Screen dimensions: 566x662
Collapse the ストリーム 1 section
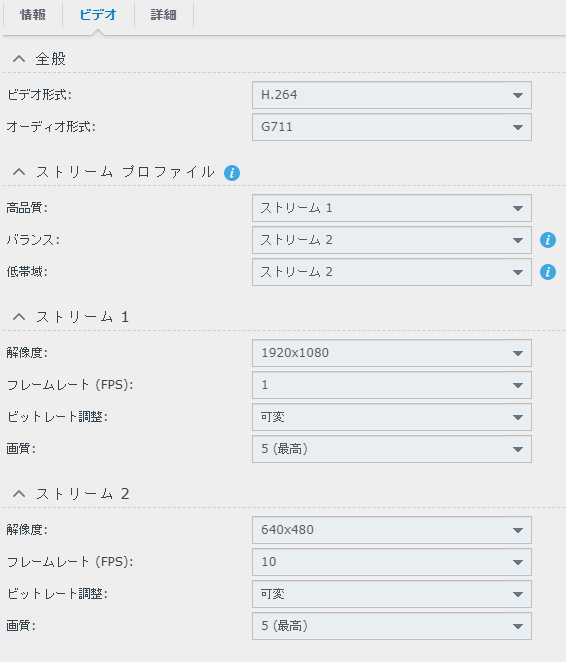(19, 317)
